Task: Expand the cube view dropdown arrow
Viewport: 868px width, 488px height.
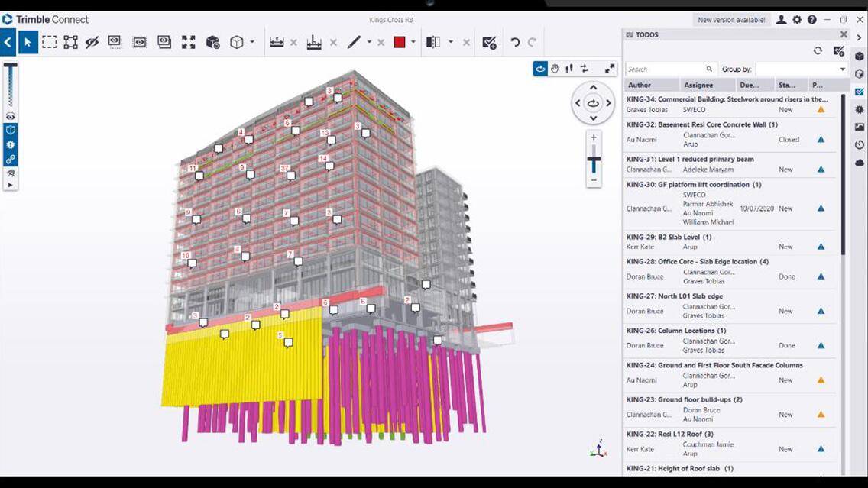Action: (x=252, y=42)
